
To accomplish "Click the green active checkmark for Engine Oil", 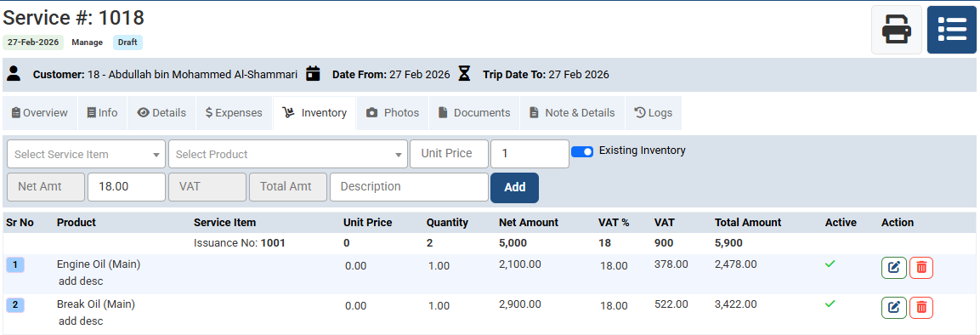I will (x=830, y=264).
